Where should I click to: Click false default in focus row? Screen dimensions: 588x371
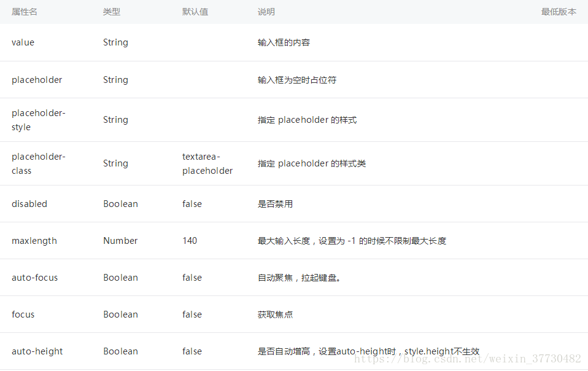click(192, 314)
